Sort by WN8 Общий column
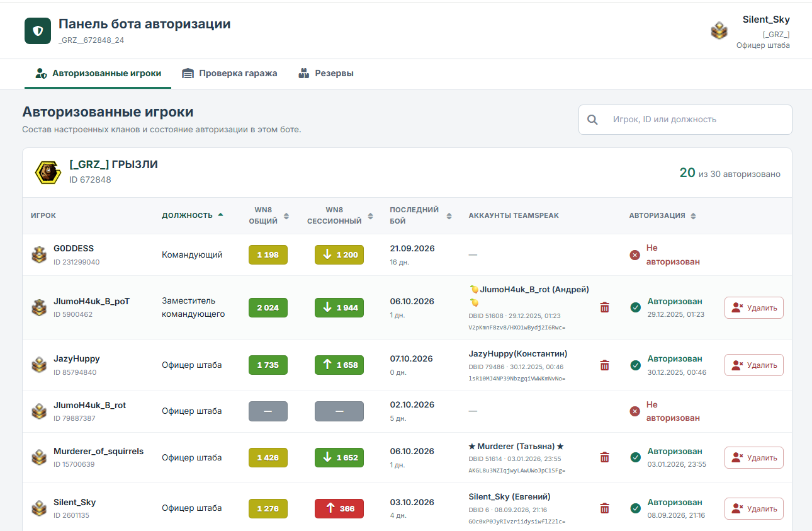Viewport: 812px width, 531px height. (269, 215)
